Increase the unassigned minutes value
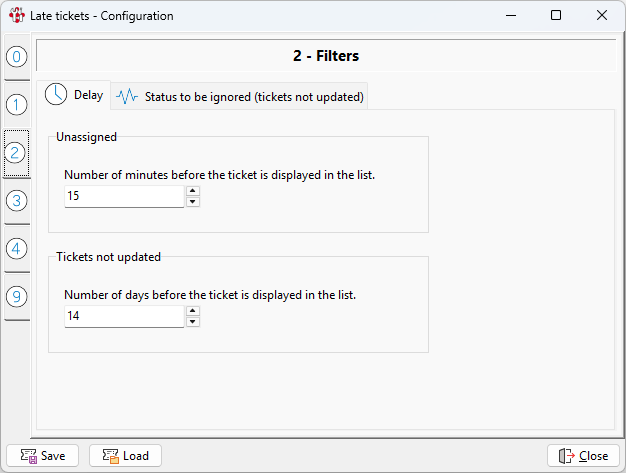Image resolution: width=626 pixels, height=473 pixels. click(193, 191)
